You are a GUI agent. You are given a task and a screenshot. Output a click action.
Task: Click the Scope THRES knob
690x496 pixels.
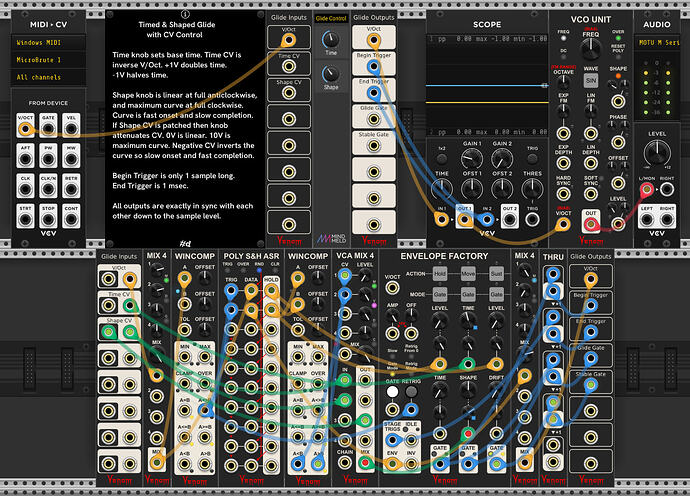tap(532, 189)
